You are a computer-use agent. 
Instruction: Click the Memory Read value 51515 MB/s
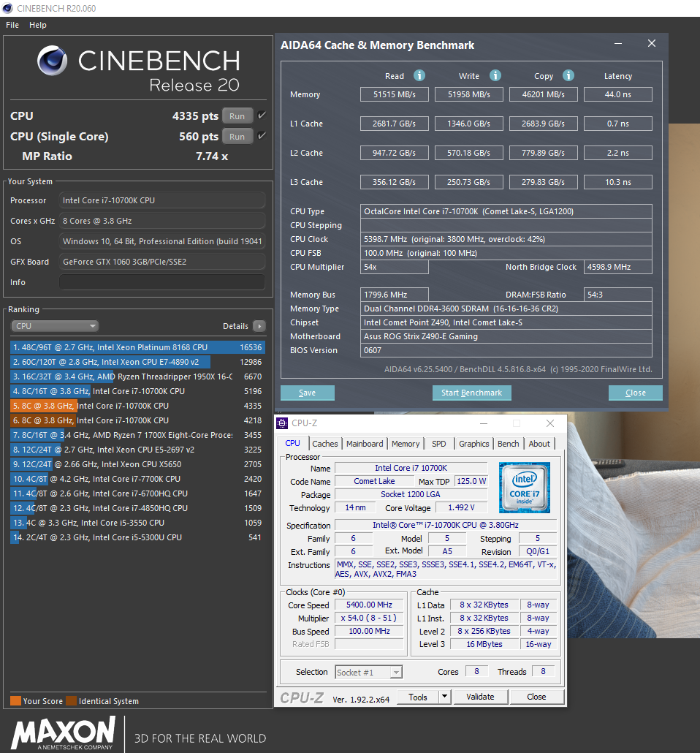[394, 94]
